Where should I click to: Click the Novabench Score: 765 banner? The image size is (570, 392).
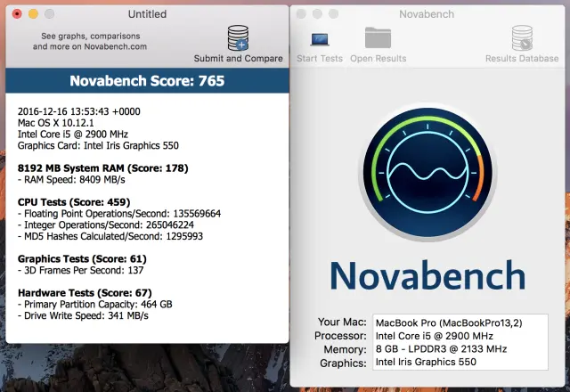click(x=147, y=81)
